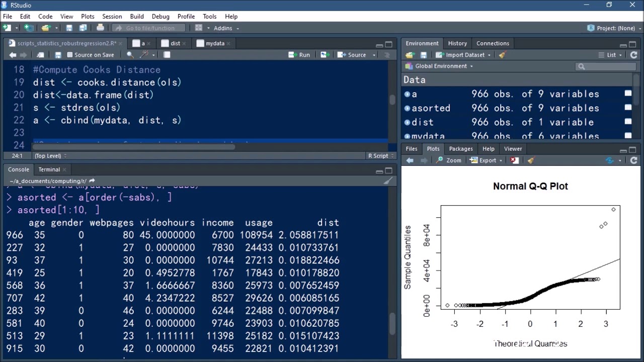Maximize the Plots pane
This screenshot has height=362, width=644.
pyautogui.click(x=632, y=150)
